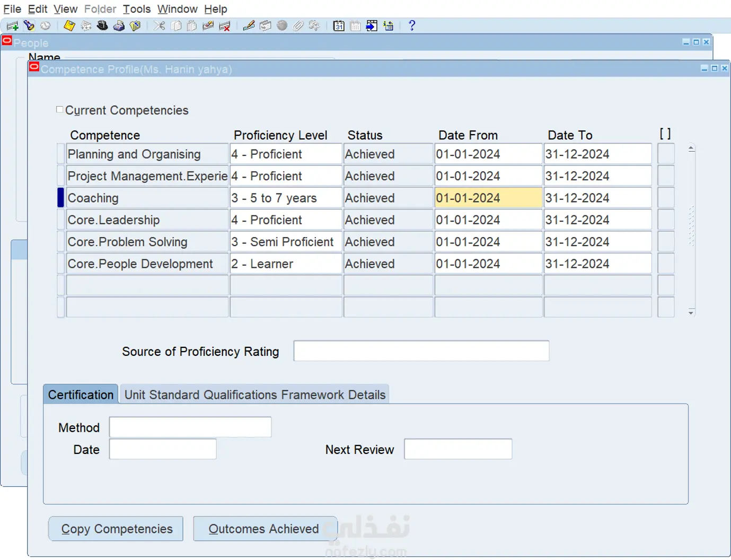Screen dimensions: 731x560
Task: Click the Source of Proficiency Rating field
Action: (421, 351)
